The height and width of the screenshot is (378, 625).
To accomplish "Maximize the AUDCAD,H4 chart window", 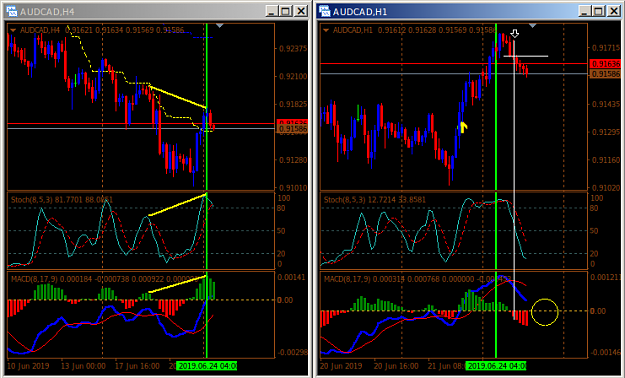I will tap(286, 11).
